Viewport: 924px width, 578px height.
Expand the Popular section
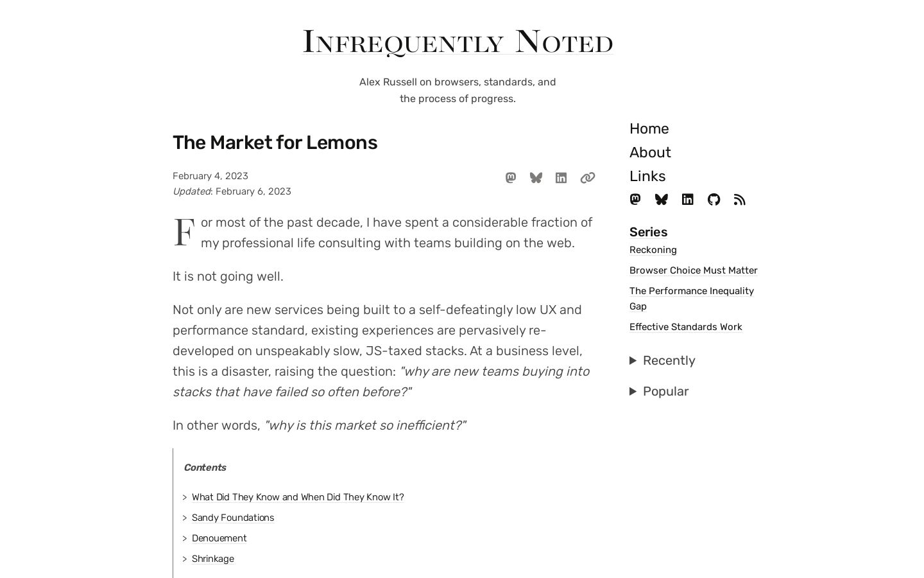(659, 391)
